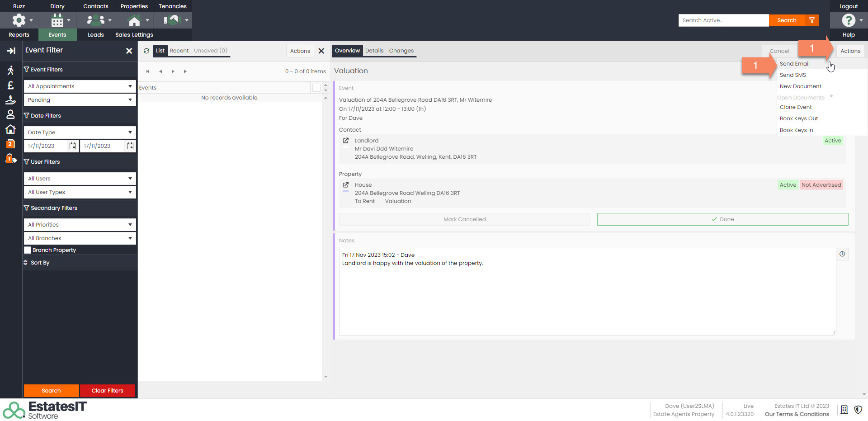The image size is (868, 421).
Task: Collapse the sidebar with the arrow icon
Action: (11, 51)
